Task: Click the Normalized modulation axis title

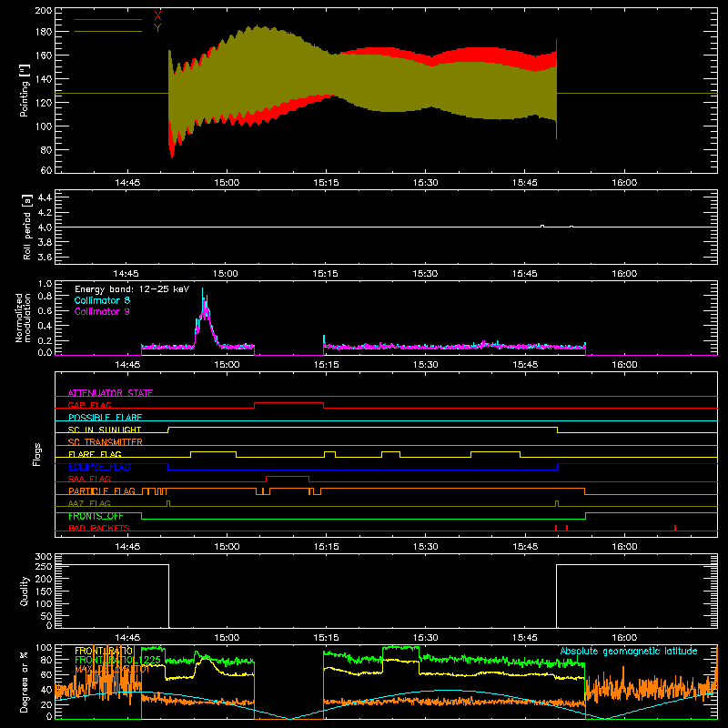Action: click(x=23, y=318)
